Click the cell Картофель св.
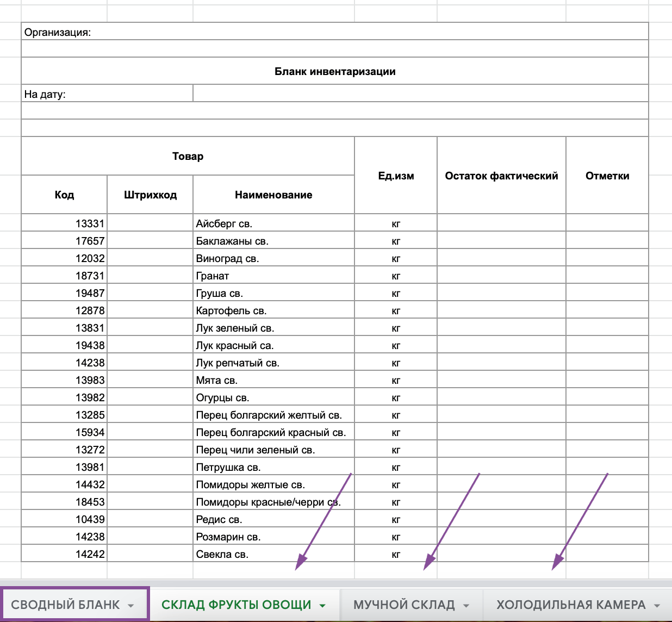 (273, 310)
